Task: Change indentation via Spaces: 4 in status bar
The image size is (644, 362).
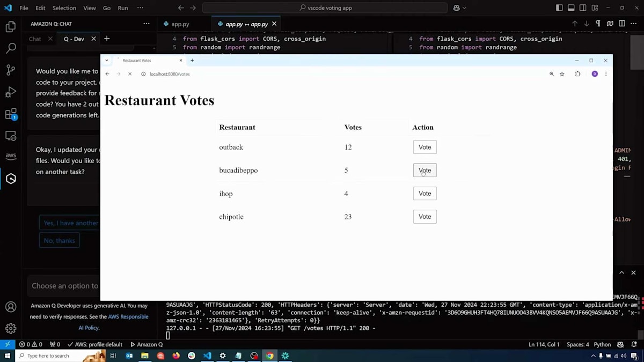Action: (x=578, y=344)
